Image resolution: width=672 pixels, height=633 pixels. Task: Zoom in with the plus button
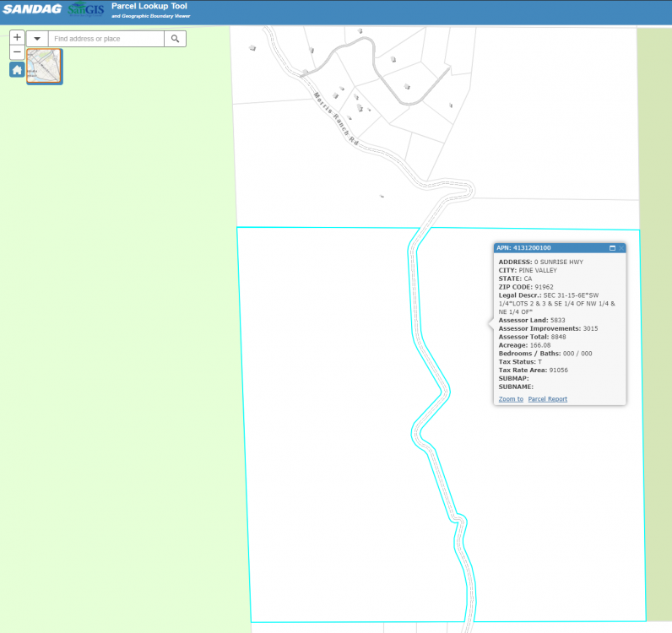pos(17,37)
